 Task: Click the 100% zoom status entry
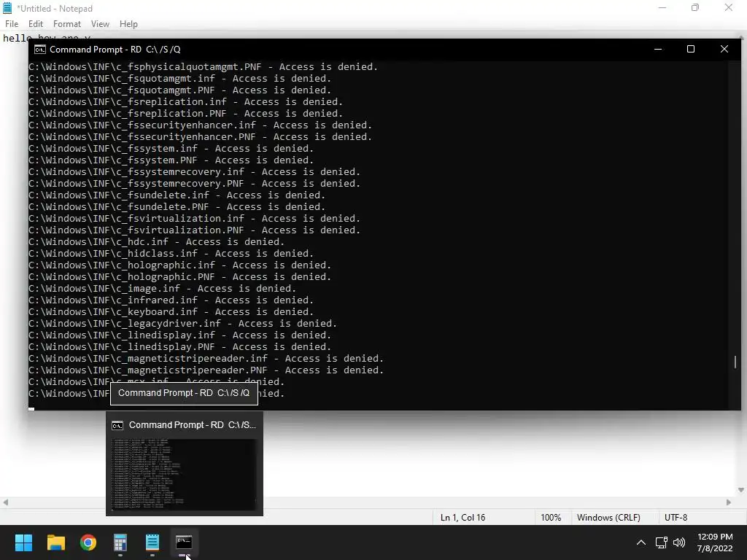(551, 518)
